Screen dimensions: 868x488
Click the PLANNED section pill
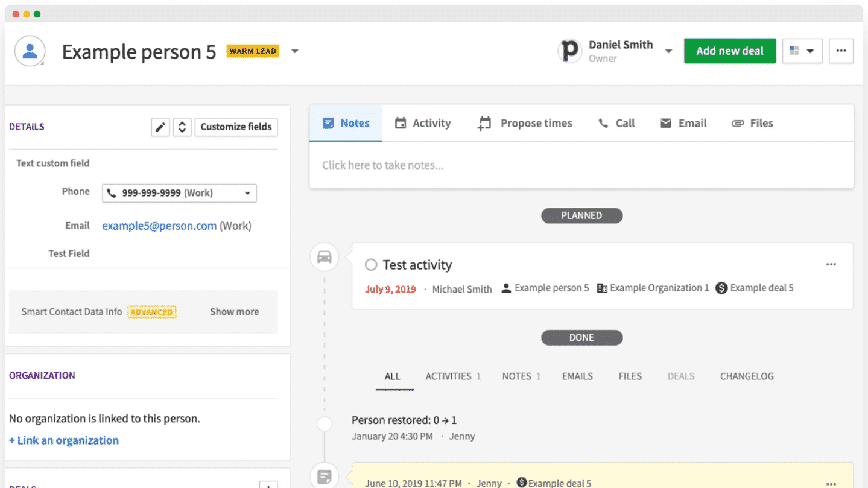point(581,215)
